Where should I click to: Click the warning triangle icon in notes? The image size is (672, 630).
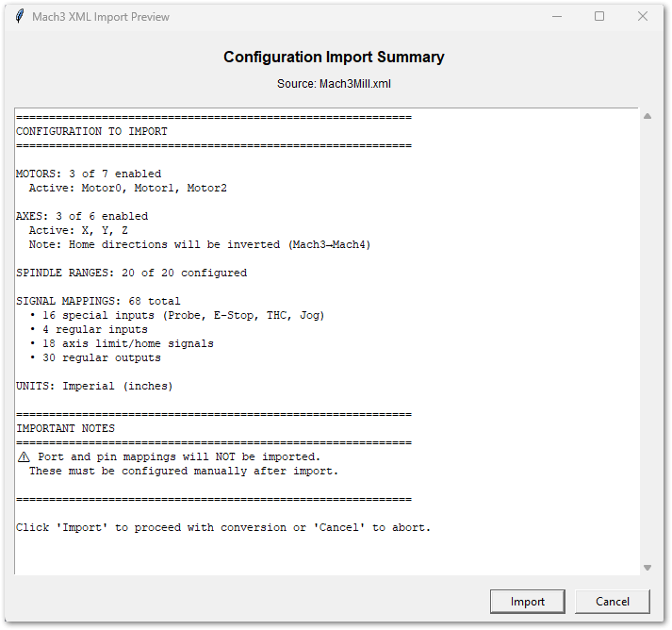click(24, 456)
